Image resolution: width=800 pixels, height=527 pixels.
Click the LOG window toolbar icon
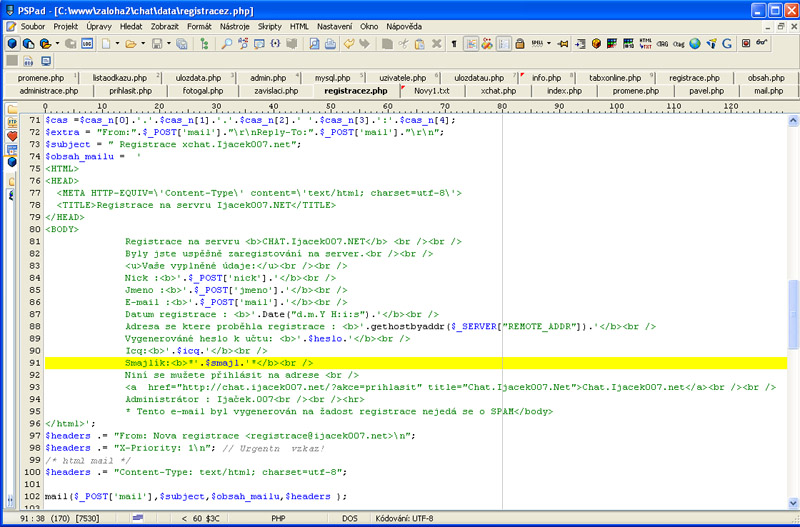(x=87, y=44)
